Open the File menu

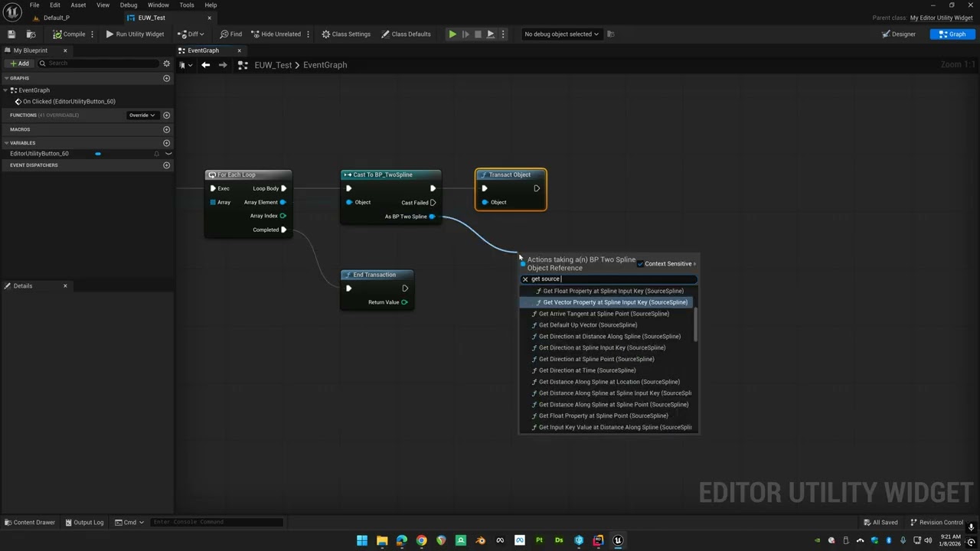coord(34,5)
